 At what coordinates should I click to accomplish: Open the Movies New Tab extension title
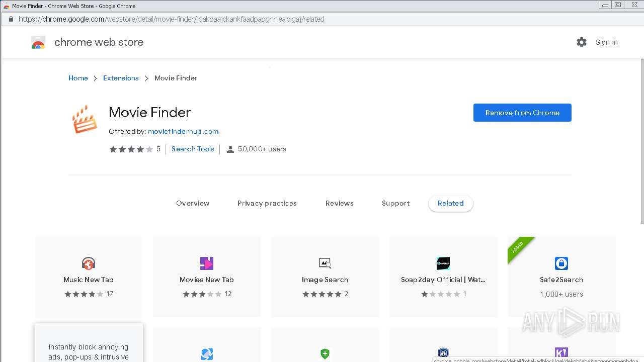point(207,280)
